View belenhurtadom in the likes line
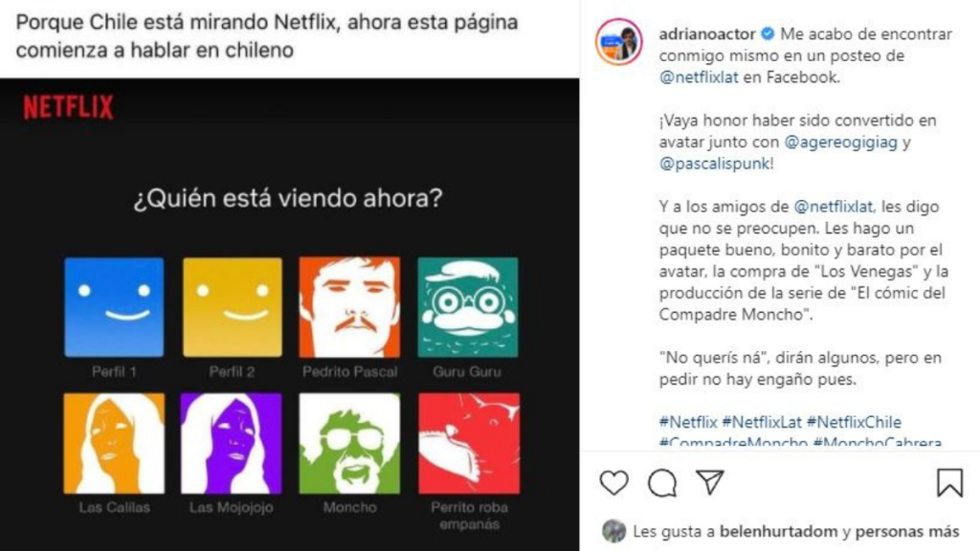The height and width of the screenshot is (551, 980). tap(778, 532)
